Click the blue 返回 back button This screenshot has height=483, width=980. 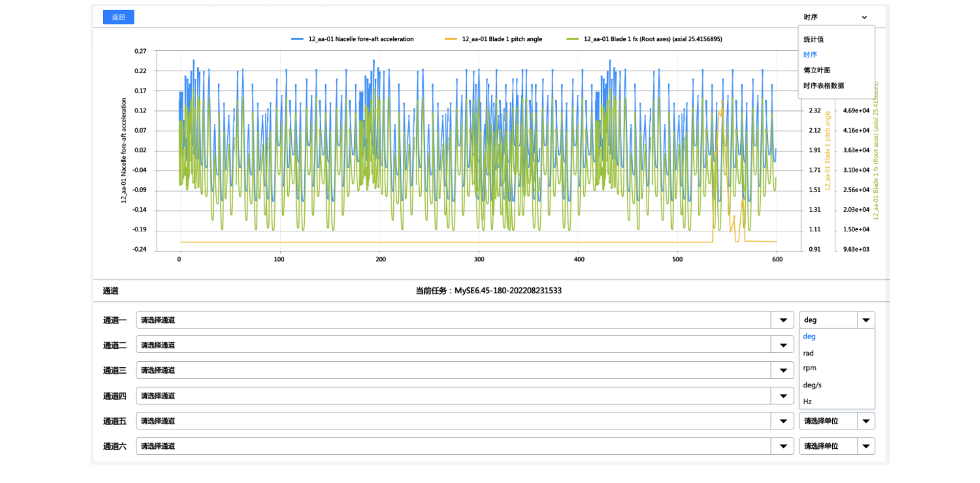118,17
